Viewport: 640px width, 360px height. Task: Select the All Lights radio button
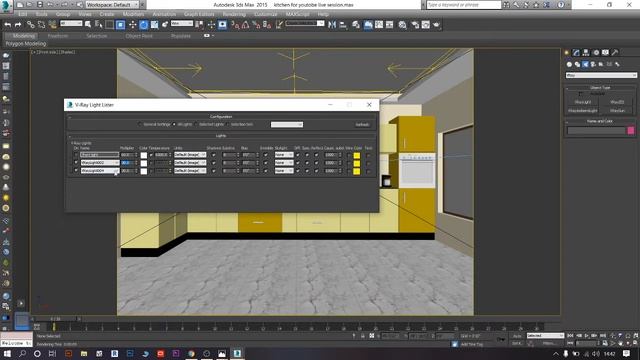click(x=174, y=124)
